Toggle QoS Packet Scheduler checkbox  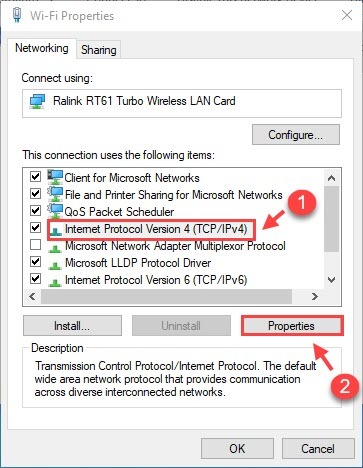(35, 211)
